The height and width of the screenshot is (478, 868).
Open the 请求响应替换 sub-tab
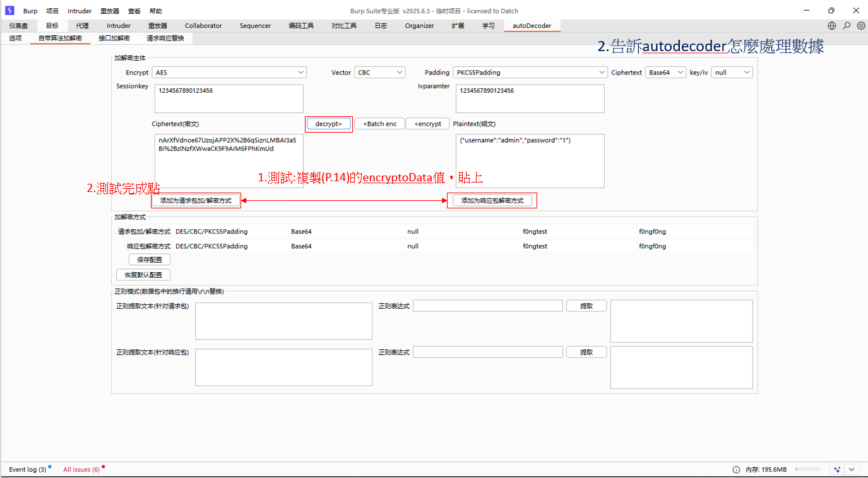tap(165, 39)
